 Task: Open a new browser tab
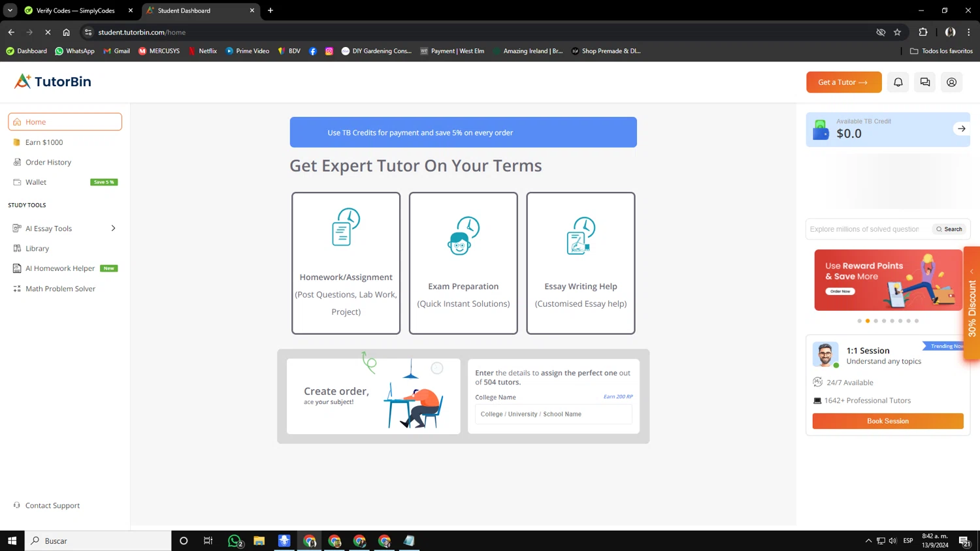point(270,10)
